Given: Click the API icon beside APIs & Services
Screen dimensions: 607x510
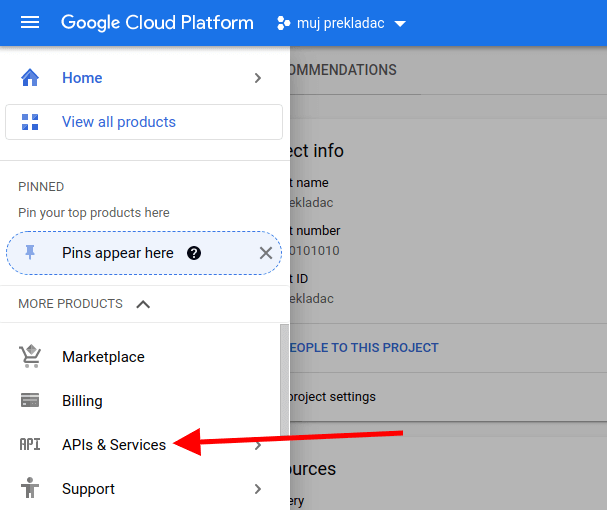Looking at the screenshot, I should pyautogui.click(x=30, y=445).
